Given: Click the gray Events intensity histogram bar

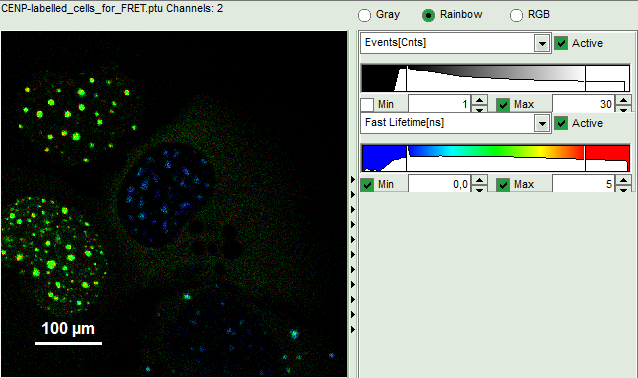Looking at the screenshot, I should coord(496,78).
